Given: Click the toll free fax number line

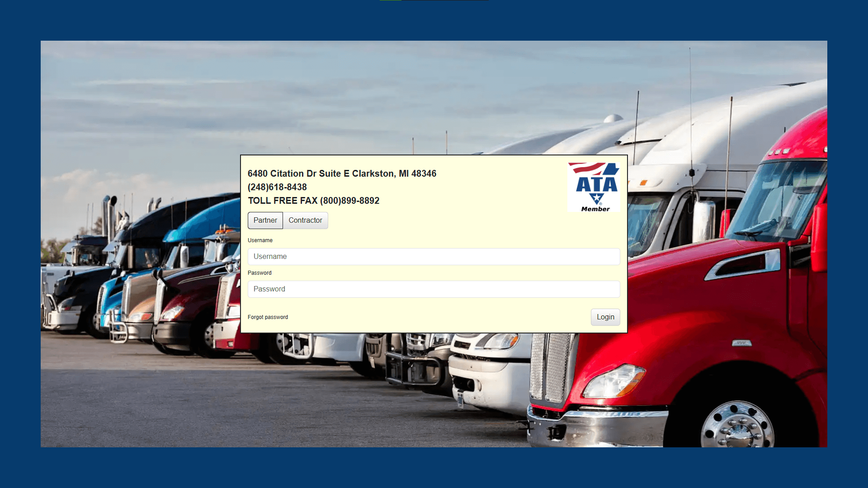Looking at the screenshot, I should [x=313, y=201].
